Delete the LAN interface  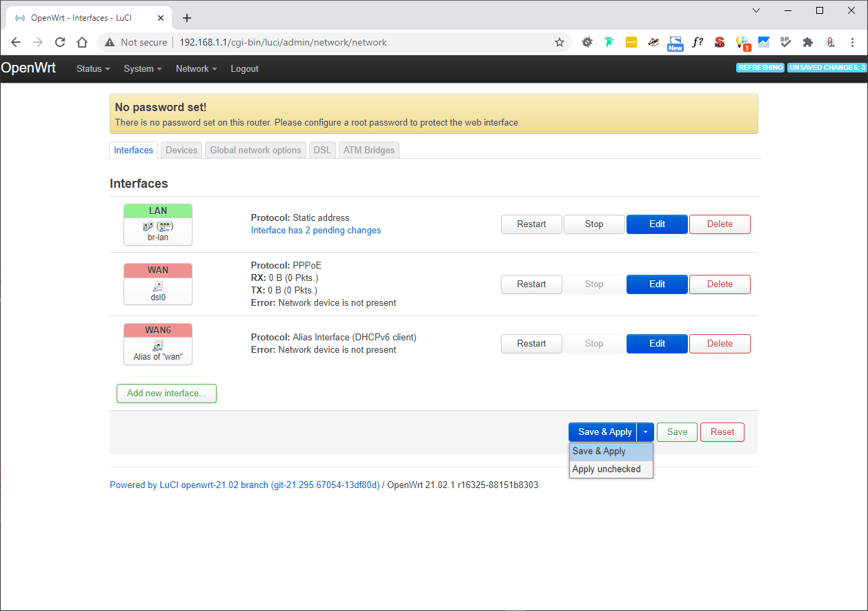coord(720,224)
